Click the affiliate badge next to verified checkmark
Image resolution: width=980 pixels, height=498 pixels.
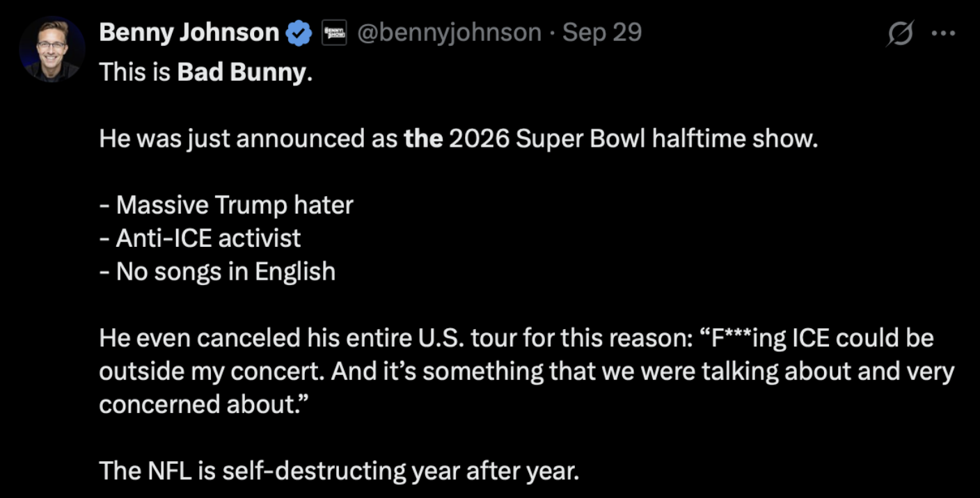click(334, 33)
